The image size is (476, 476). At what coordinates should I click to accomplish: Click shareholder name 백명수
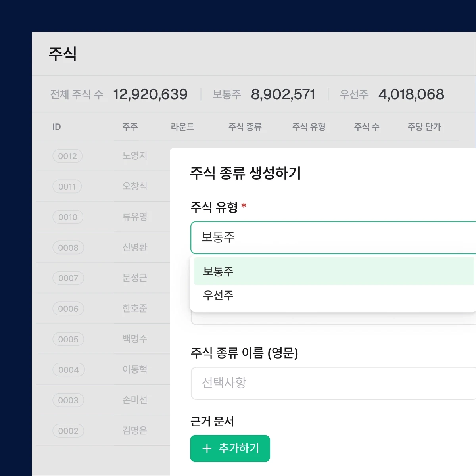click(x=134, y=339)
